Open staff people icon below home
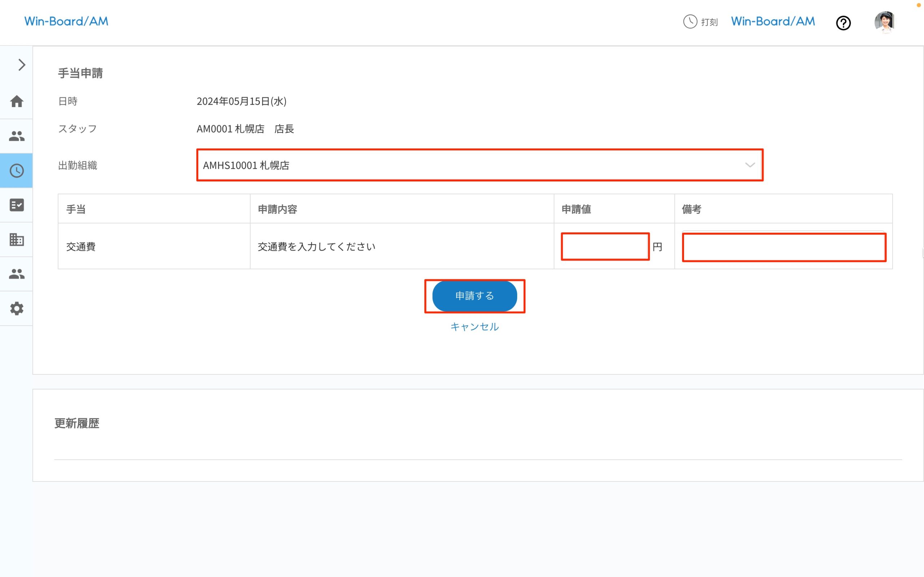Viewport: 924px width, 577px height. 16,136
